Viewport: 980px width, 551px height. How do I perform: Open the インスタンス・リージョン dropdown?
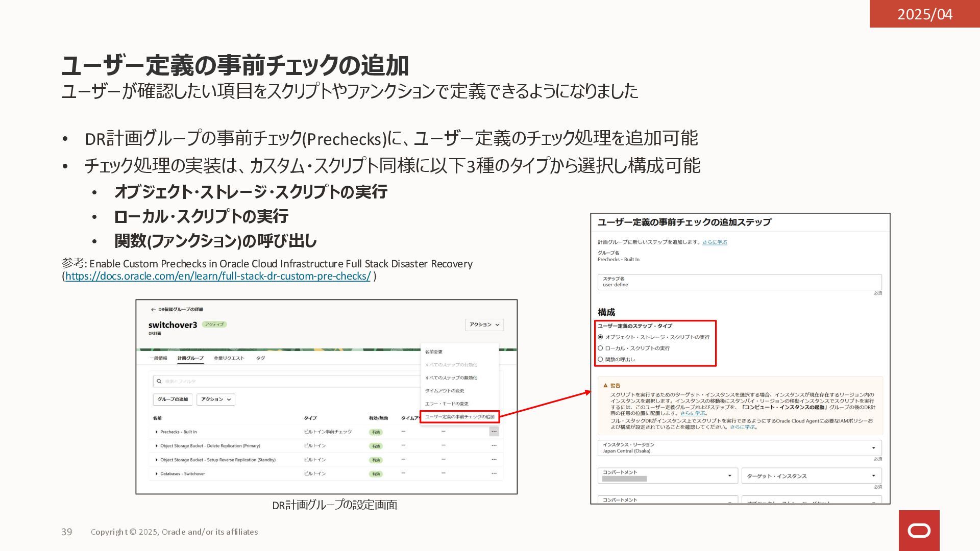tap(873, 448)
